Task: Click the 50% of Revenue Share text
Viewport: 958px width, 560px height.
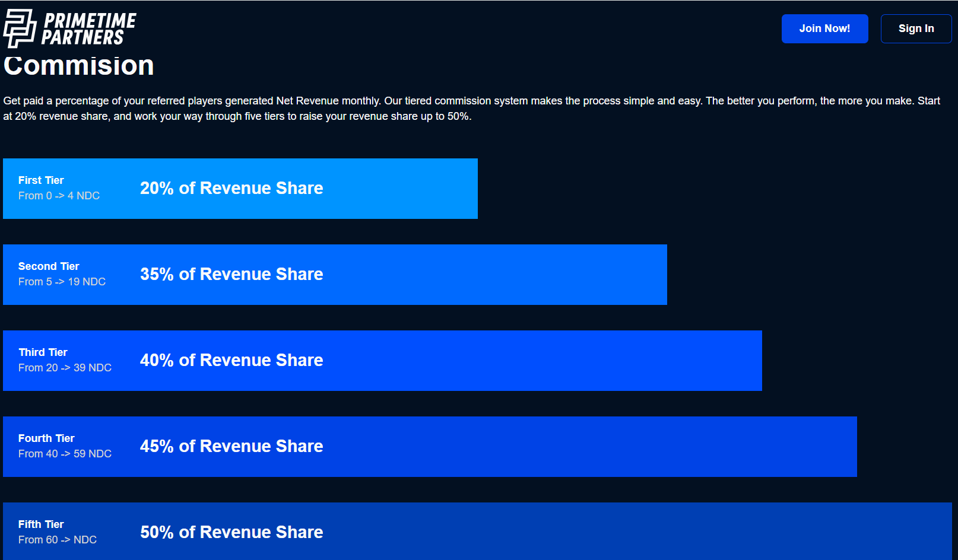Action: pyautogui.click(x=231, y=532)
